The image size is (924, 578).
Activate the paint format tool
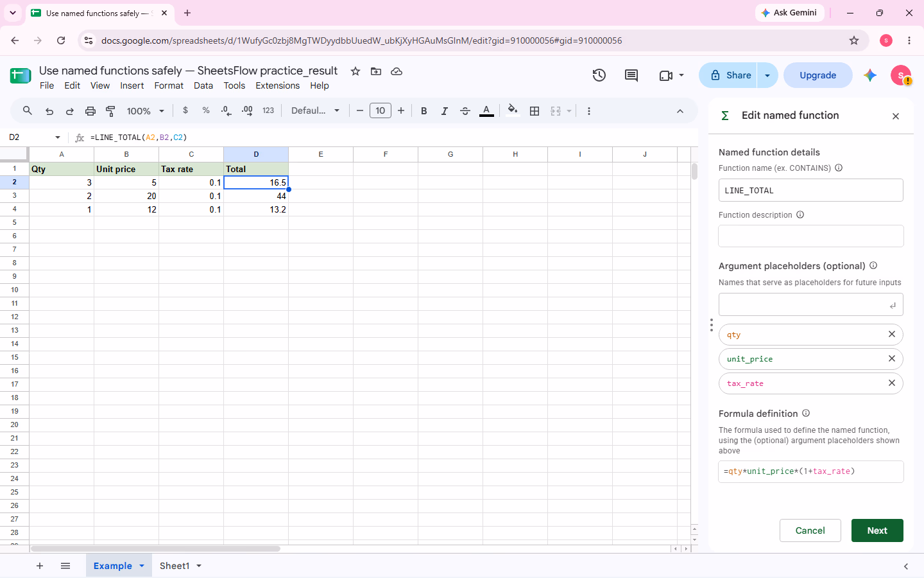pos(110,110)
